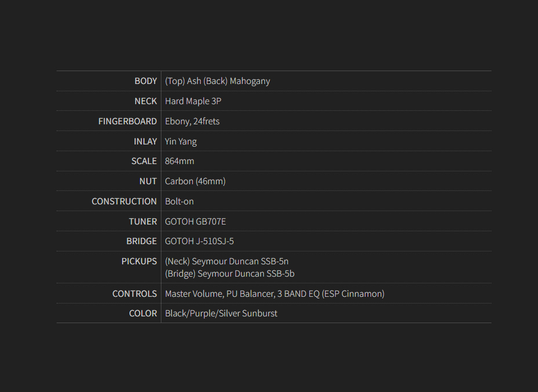Select the "Master Volume, PU Balancer" controls text
Viewport: 538px width, 392px height.
click(220, 294)
